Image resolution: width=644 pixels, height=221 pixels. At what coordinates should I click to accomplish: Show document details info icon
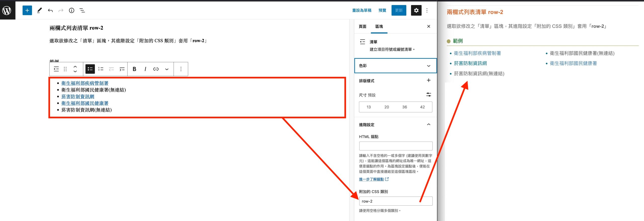click(72, 10)
